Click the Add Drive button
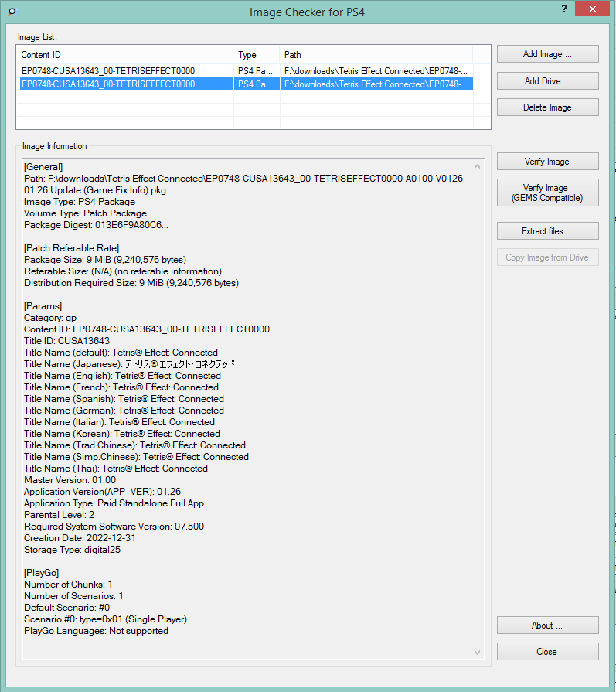616x692 pixels. click(548, 80)
